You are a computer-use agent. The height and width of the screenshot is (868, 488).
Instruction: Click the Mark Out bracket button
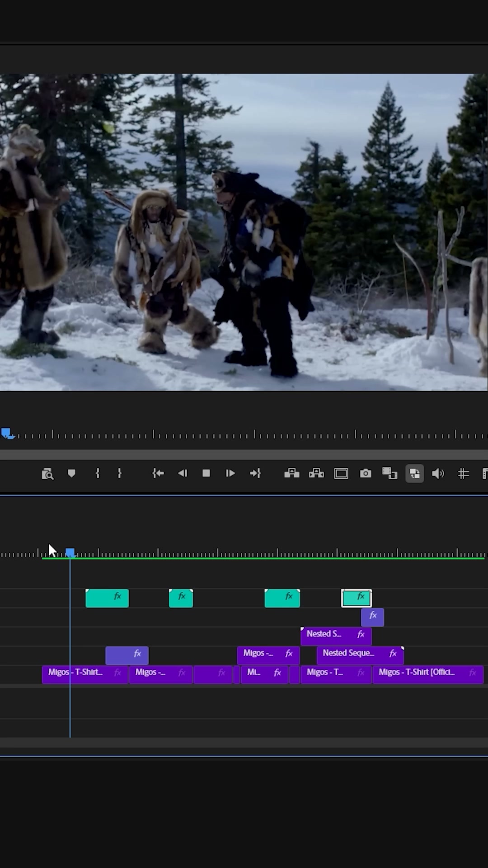coord(119,473)
